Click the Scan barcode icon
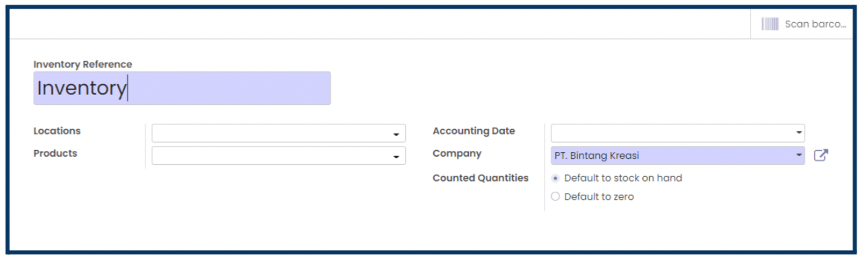Screen dimensions: 868x261 pyautogui.click(x=770, y=24)
